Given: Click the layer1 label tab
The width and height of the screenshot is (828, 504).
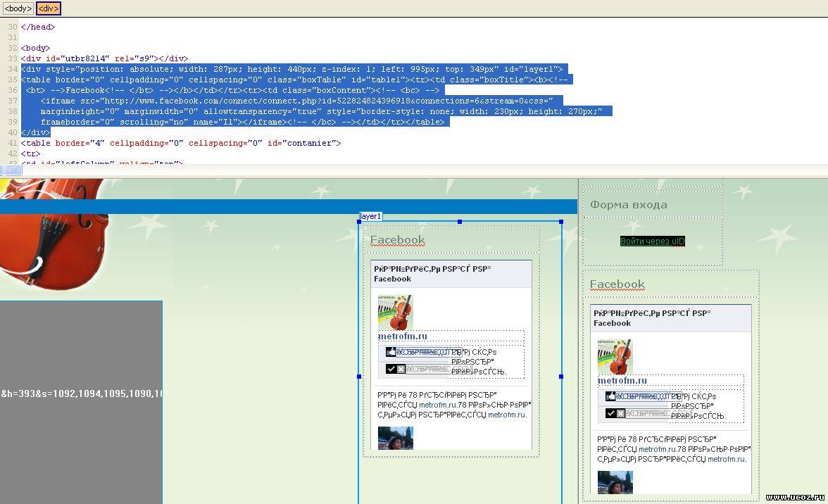Looking at the screenshot, I should (x=370, y=216).
